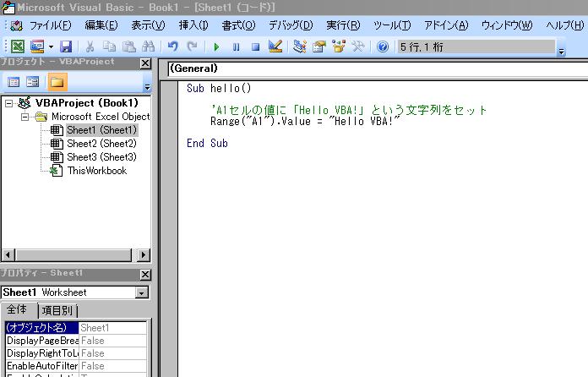Screen dimensions: 588x377
Task: Click the Insert UserForm icon
Action: pyautogui.click(x=37, y=46)
